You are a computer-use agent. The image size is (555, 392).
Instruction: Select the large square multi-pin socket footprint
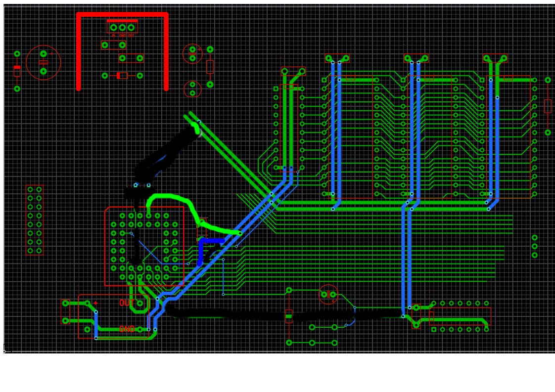click(x=144, y=246)
